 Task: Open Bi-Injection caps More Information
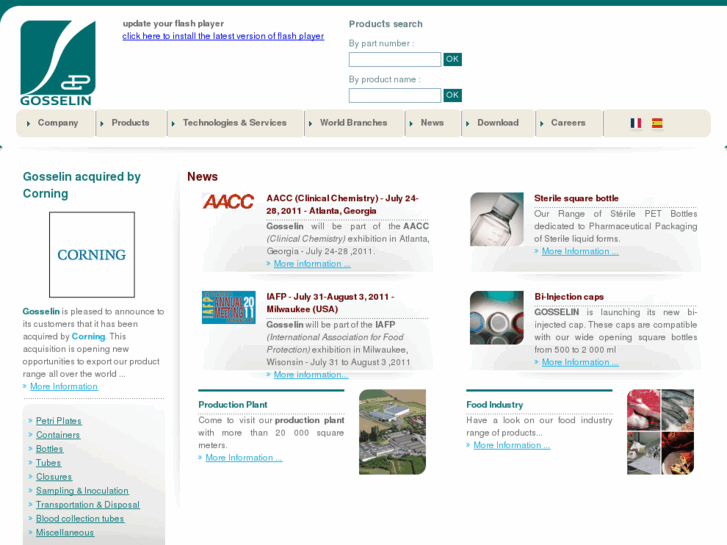(580, 362)
